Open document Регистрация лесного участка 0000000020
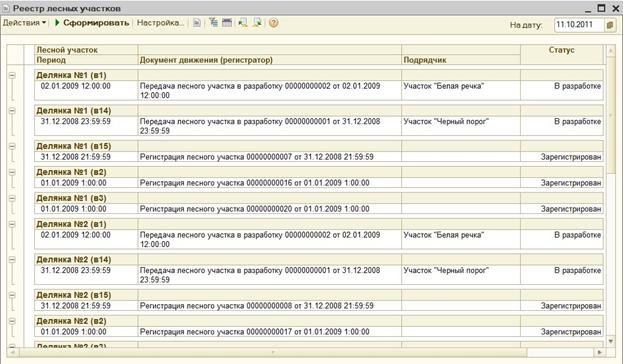This screenshot has width=623, height=364. click(x=255, y=209)
